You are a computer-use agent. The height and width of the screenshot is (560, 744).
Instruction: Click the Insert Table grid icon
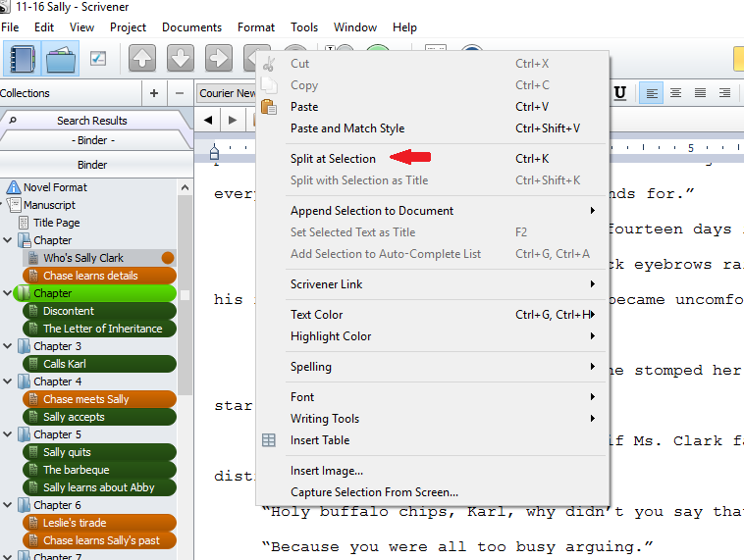(269, 440)
